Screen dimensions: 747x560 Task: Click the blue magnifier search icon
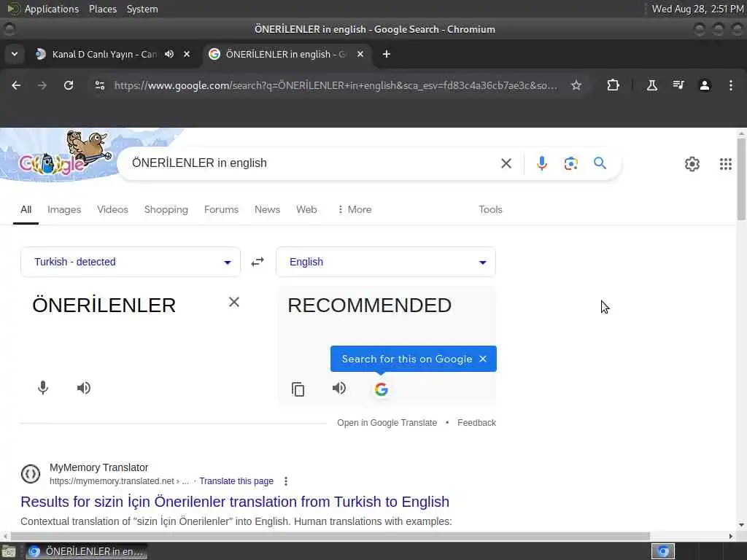point(600,163)
